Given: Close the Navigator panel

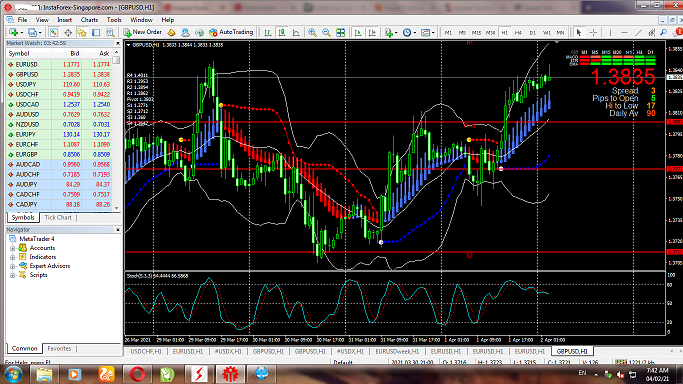Looking at the screenshot, I should [118, 229].
